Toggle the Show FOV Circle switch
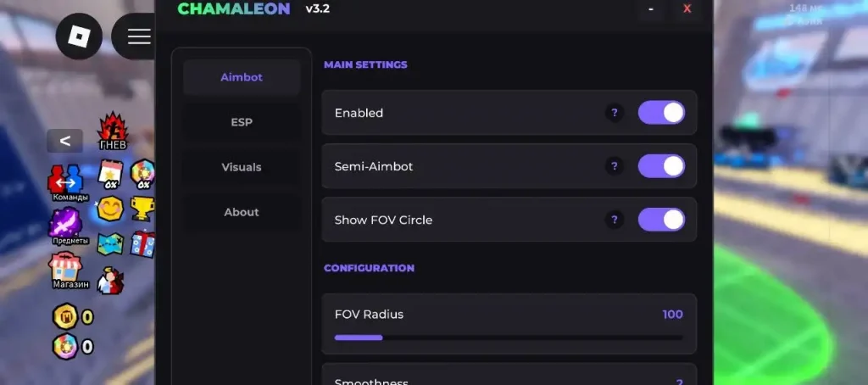Image resolution: width=868 pixels, height=385 pixels. click(x=661, y=220)
